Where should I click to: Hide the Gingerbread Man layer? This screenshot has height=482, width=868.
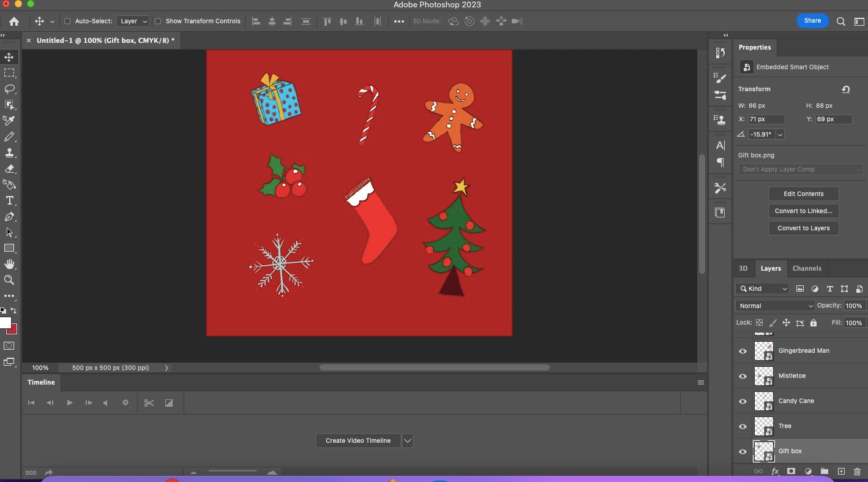tap(743, 350)
